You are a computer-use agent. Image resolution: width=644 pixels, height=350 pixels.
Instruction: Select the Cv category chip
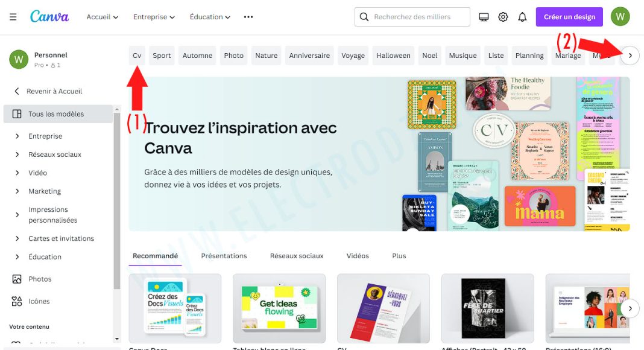click(x=137, y=56)
